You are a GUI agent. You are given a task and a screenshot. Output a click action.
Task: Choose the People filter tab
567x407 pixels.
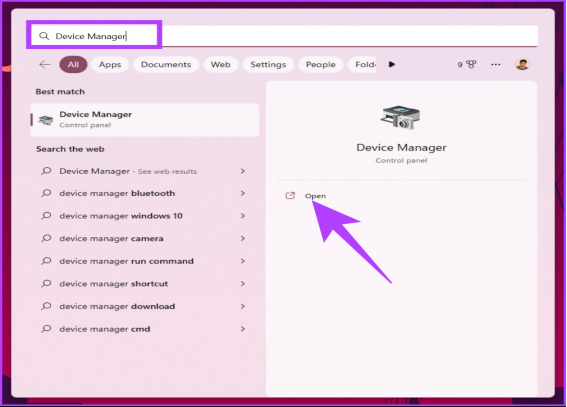(320, 64)
